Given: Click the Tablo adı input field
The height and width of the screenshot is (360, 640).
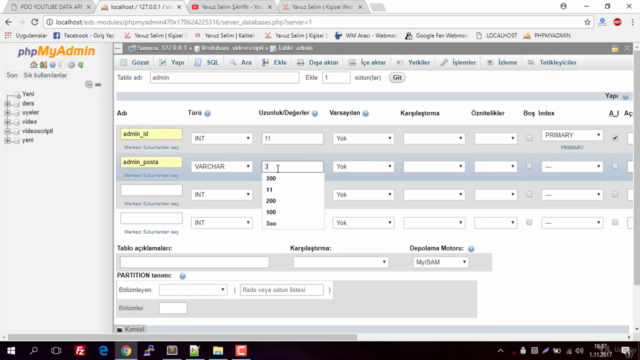Looking at the screenshot, I should 224,78.
